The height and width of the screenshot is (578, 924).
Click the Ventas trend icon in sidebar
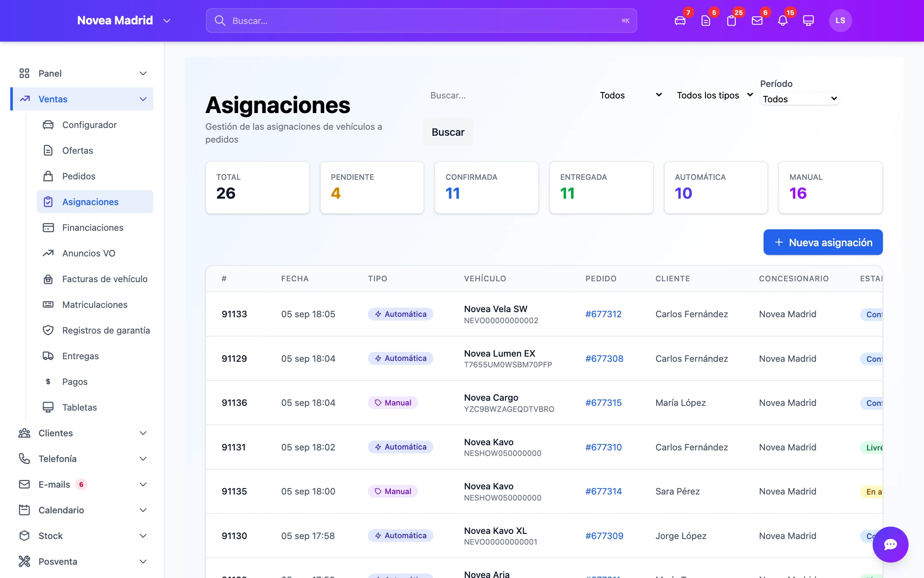point(25,99)
